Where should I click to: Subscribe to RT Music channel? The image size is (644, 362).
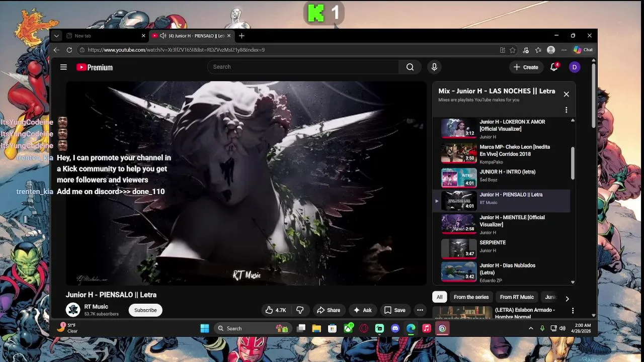click(x=145, y=310)
